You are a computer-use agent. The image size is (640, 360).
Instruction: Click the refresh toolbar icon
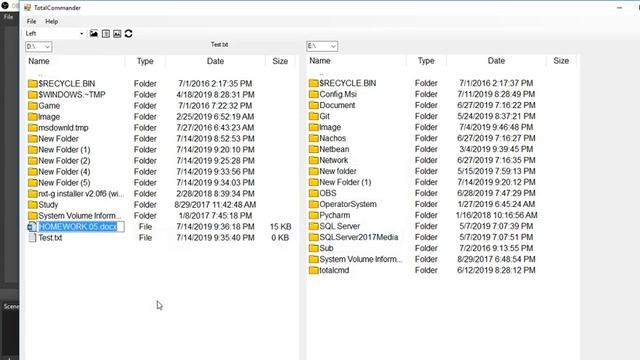pos(129,33)
